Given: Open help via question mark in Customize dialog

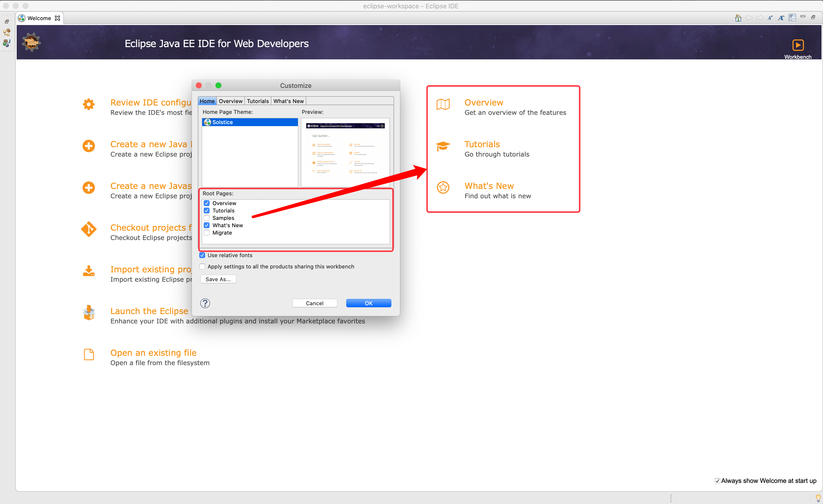Looking at the screenshot, I should (x=205, y=303).
